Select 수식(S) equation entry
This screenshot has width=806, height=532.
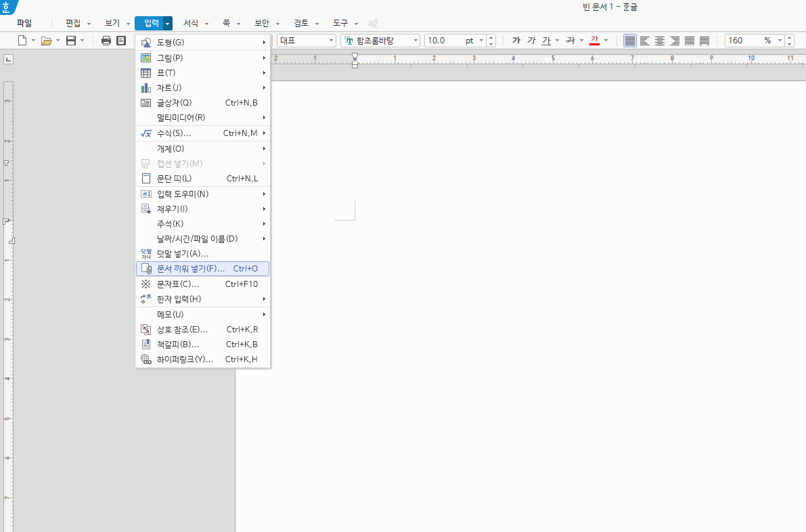(x=202, y=133)
